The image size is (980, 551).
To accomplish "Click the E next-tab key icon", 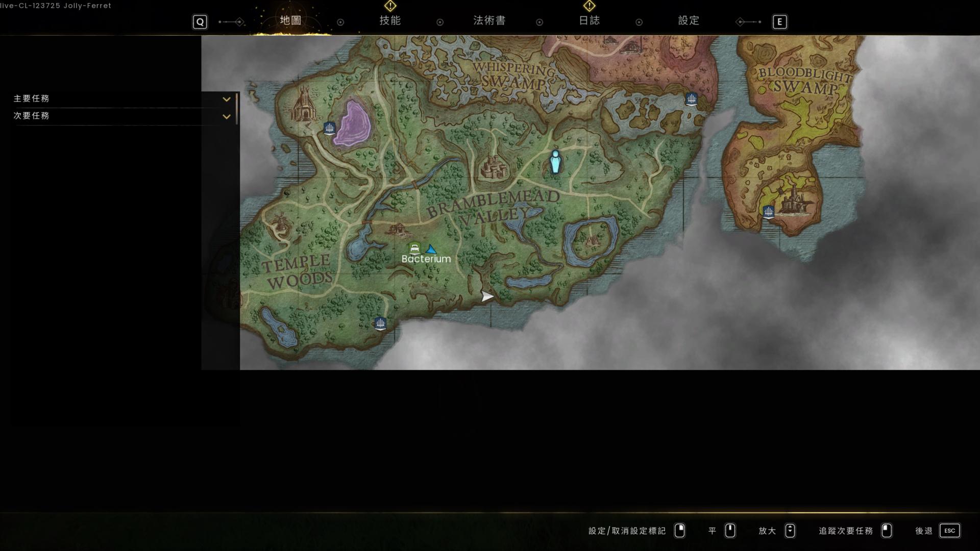I will [779, 22].
